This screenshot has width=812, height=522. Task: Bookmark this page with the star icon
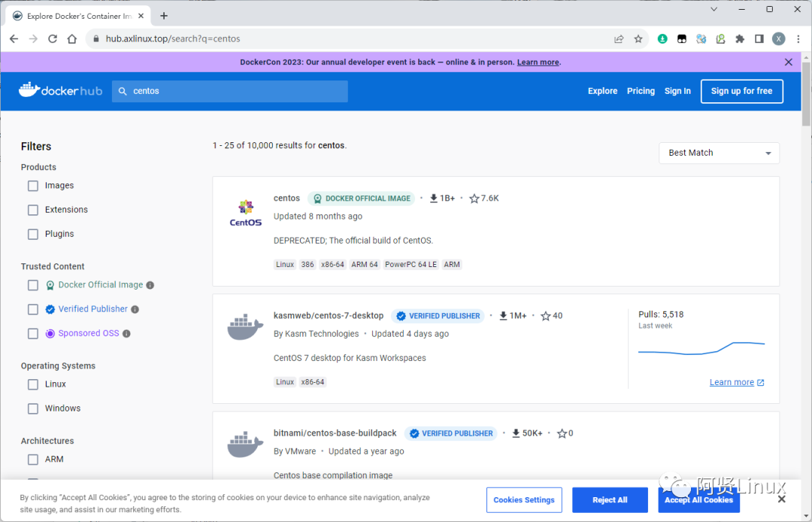pos(638,38)
